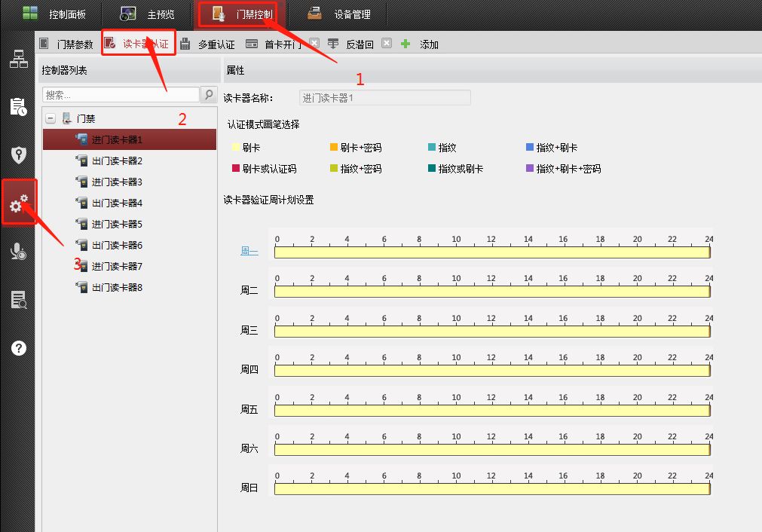Switch to the 设备管理 top tab
Screen dimensions: 762x532
coord(340,14)
